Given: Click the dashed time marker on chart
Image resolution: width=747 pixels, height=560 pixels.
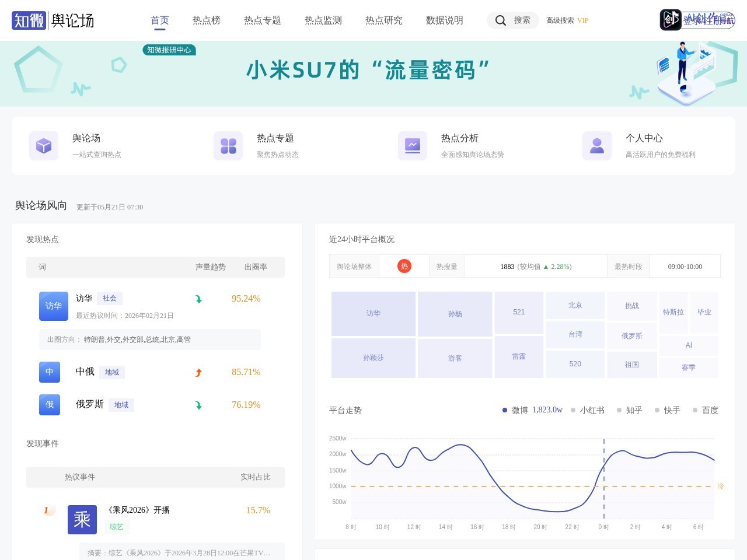Looking at the screenshot, I should (604, 478).
